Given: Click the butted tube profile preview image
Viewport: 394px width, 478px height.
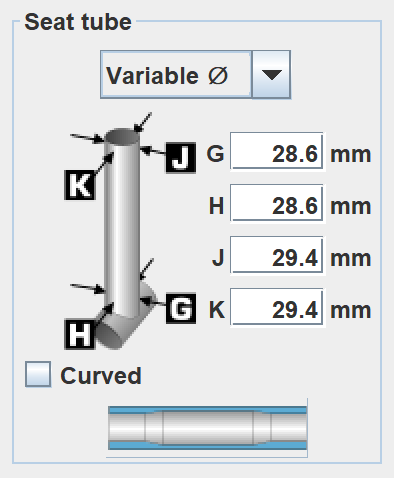Looking at the screenshot, I should [207, 428].
